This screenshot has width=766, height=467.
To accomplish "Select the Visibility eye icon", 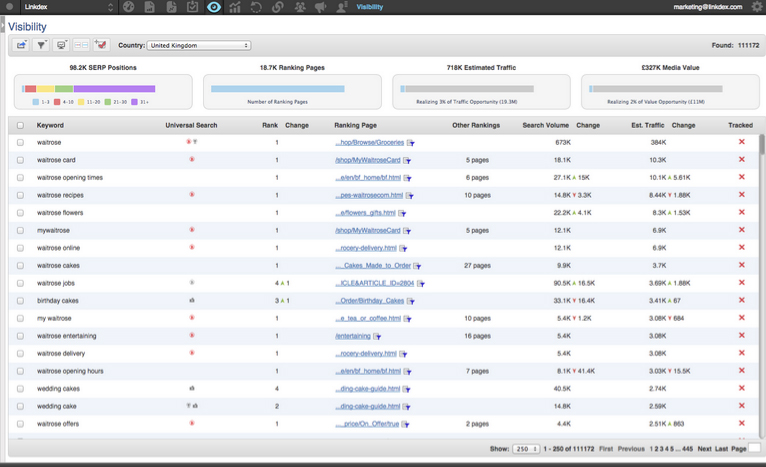I will 213,7.
